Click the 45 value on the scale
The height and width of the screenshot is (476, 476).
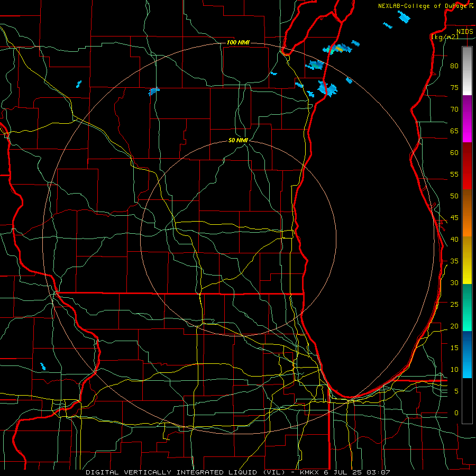pyautogui.click(x=454, y=218)
